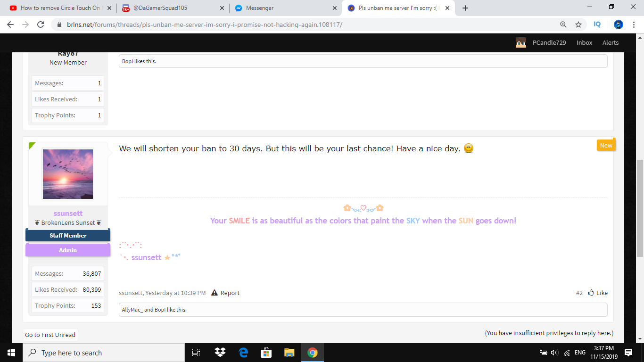
Task: Open the Alerts menu in header
Action: pos(611,42)
